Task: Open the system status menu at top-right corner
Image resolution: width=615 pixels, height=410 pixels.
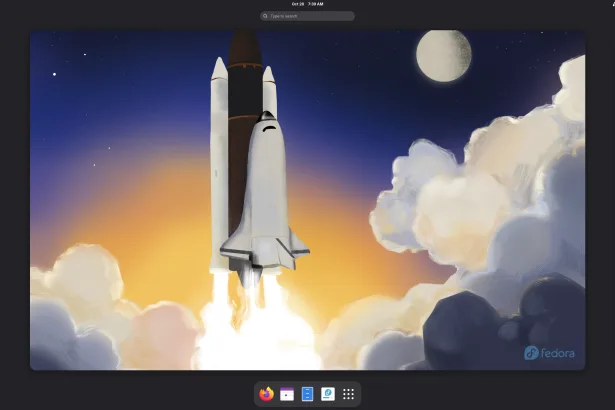Action: point(609,4)
